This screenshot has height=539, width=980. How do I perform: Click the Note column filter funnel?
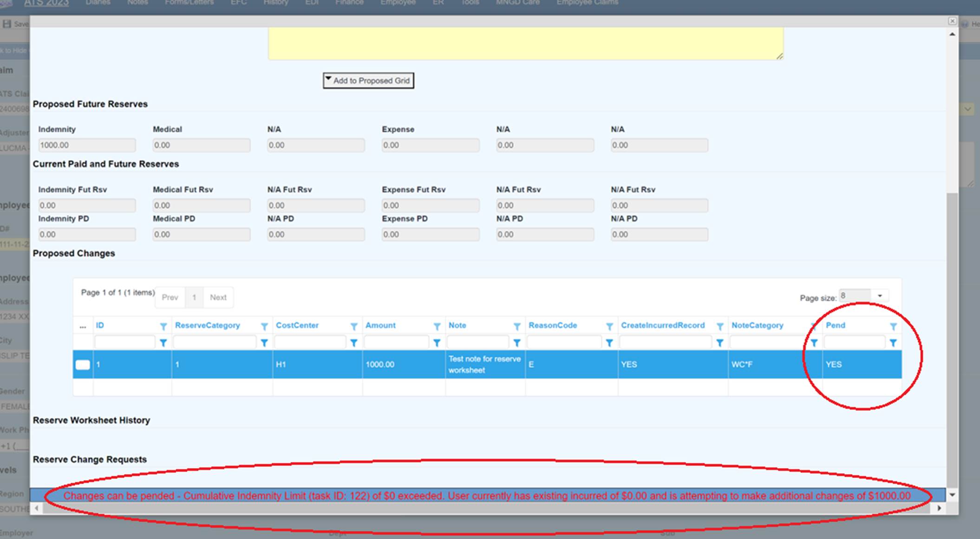pyautogui.click(x=516, y=327)
